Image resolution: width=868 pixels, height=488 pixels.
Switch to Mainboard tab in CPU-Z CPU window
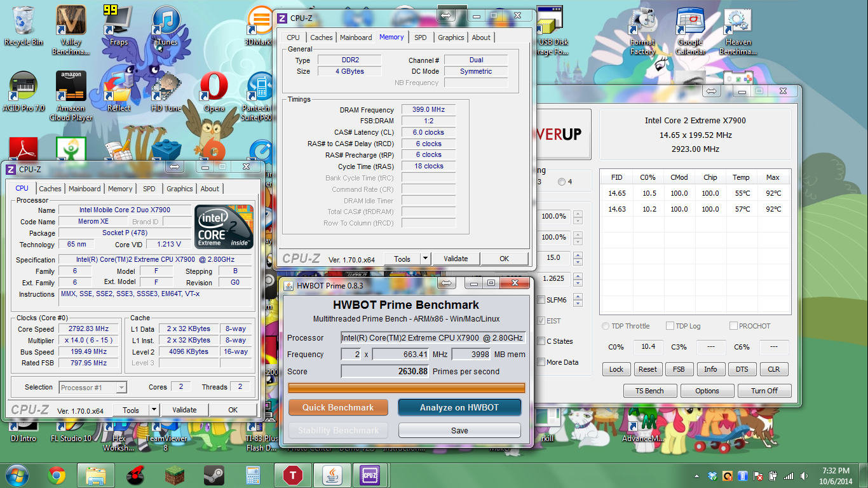click(85, 189)
